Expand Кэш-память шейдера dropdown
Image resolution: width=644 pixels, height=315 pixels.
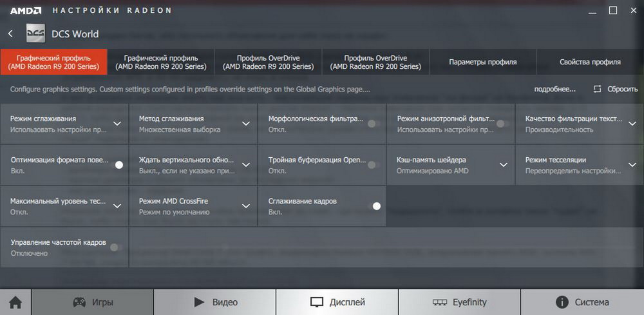coord(503,165)
